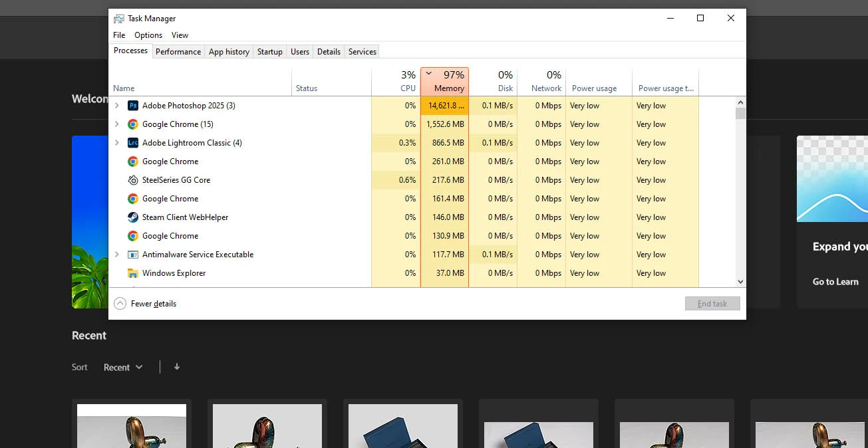This screenshot has height=448, width=868.
Task: Click the SteelSeries GG Core gear icon
Action: tap(133, 180)
